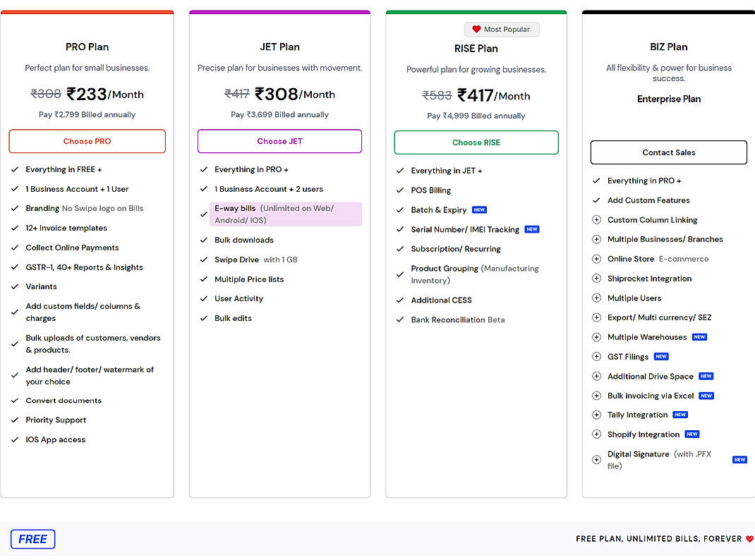755x560 pixels.
Task: Expand the Multiple Users feature
Action: (596, 298)
